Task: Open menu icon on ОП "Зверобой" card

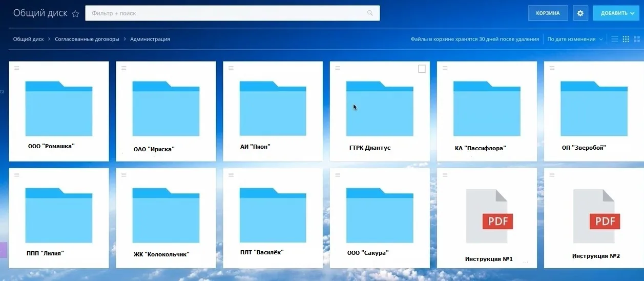Action: 552,68
